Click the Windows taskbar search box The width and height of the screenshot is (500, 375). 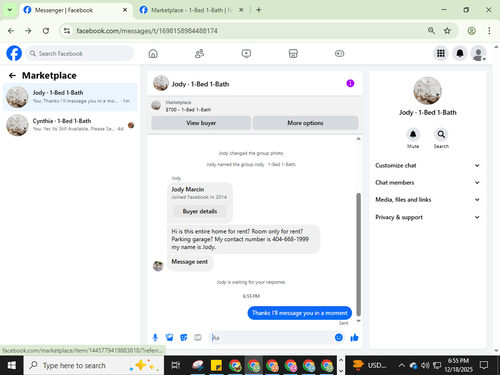coord(94,366)
